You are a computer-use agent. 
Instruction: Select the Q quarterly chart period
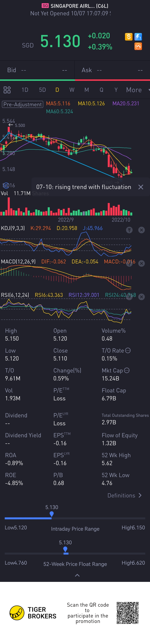click(101, 90)
